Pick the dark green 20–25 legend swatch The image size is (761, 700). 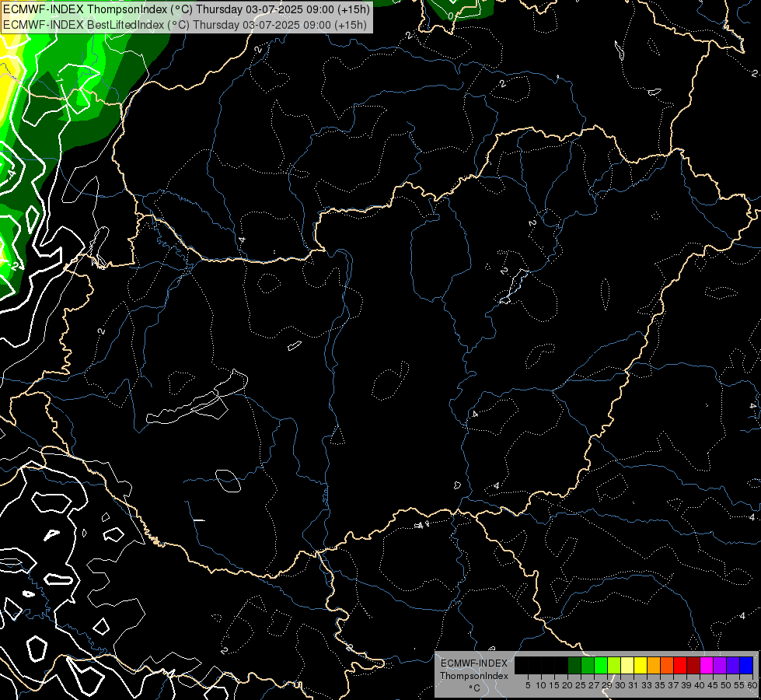pyautogui.click(x=574, y=665)
